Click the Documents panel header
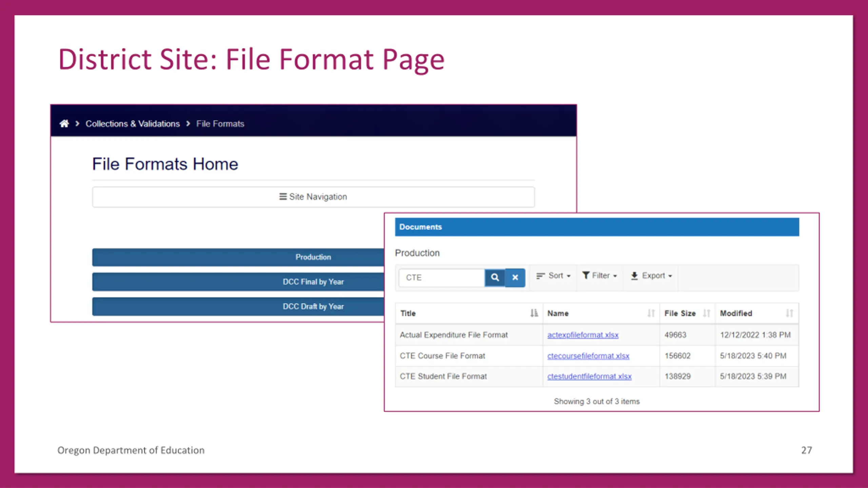 pyautogui.click(x=597, y=227)
